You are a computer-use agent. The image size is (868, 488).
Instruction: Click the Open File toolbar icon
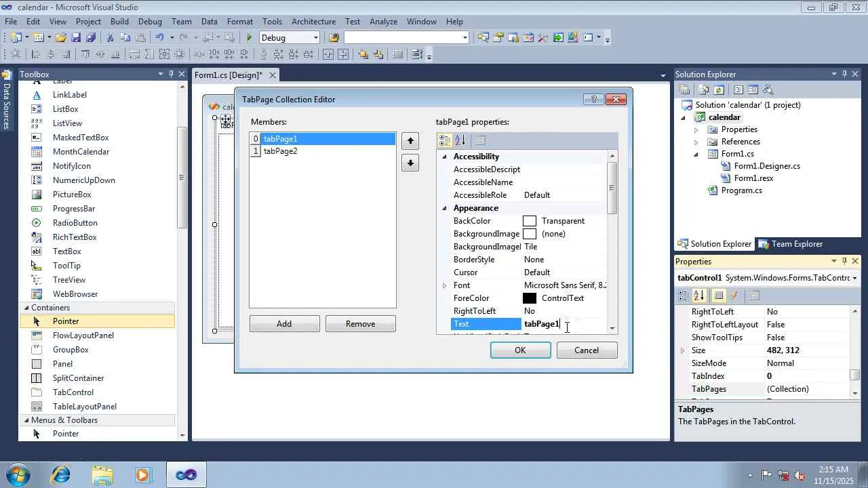point(61,38)
